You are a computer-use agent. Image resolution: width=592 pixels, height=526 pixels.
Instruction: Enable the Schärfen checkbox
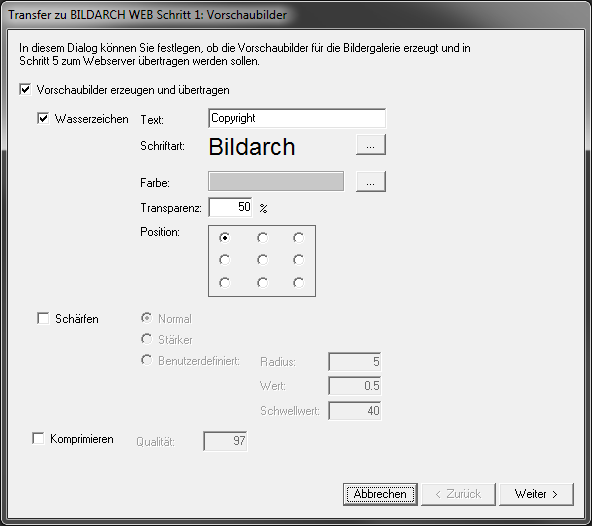pyautogui.click(x=43, y=318)
